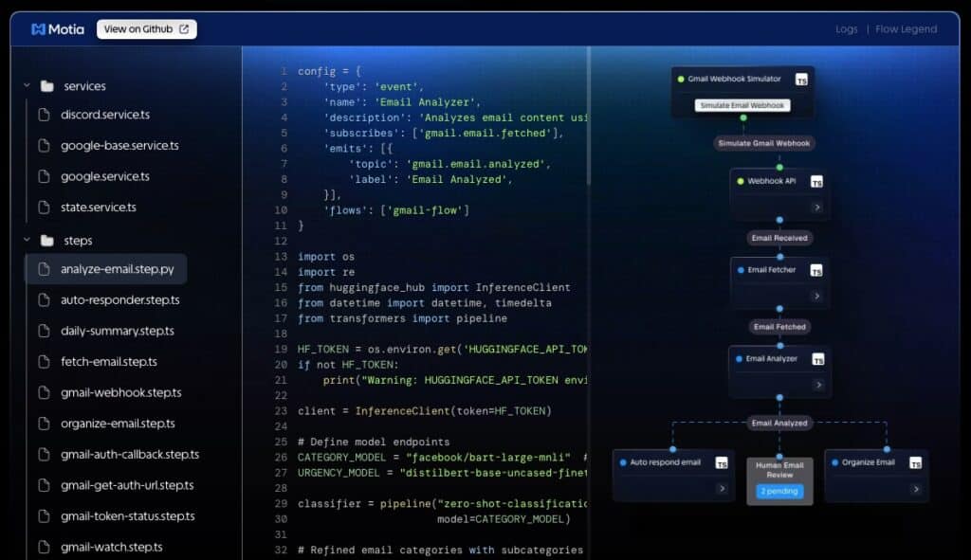971x560 pixels.
Task: Click the services folder icon
Action: 47,86
